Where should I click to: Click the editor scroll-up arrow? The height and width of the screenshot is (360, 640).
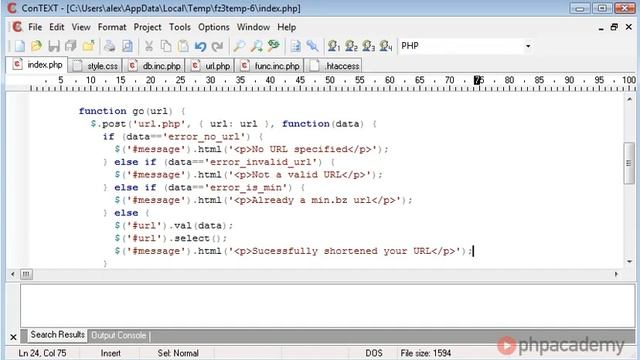click(x=629, y=99)
